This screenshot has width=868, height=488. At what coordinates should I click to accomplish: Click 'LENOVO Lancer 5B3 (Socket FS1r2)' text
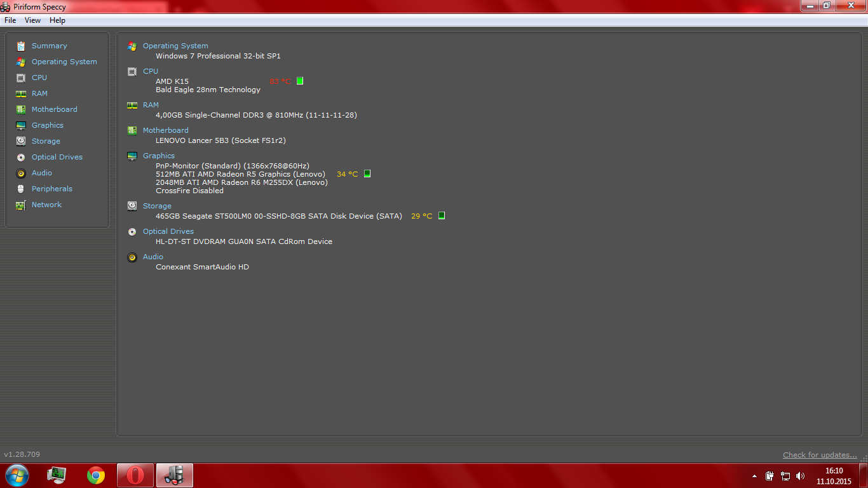click(220, 140)
